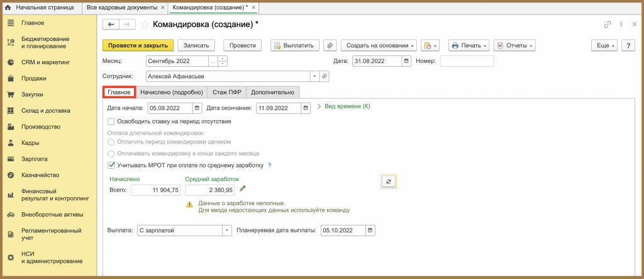This screenshot has width=644, height=279.
Task: Open Месяц selection with ellipsis button
Action: point(213,61)
